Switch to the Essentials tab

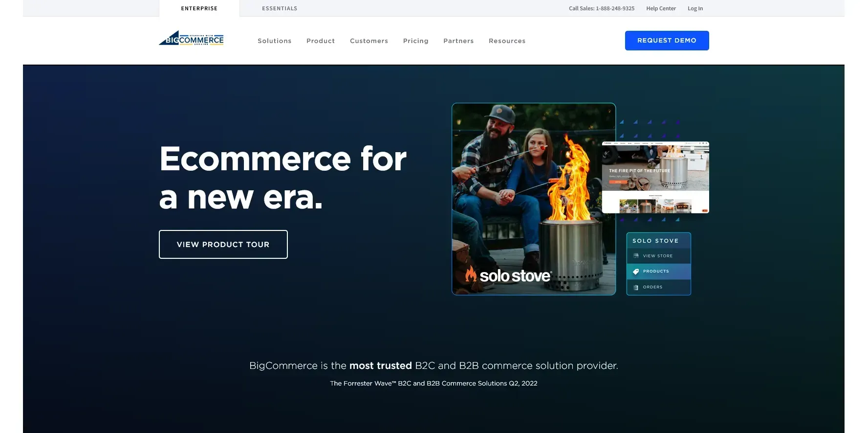280,8
